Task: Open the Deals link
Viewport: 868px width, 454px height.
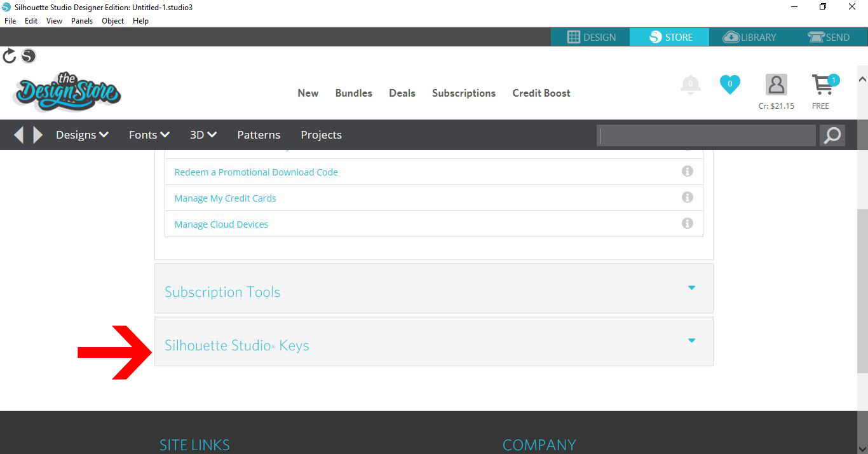Action: [x=402, y=93]
